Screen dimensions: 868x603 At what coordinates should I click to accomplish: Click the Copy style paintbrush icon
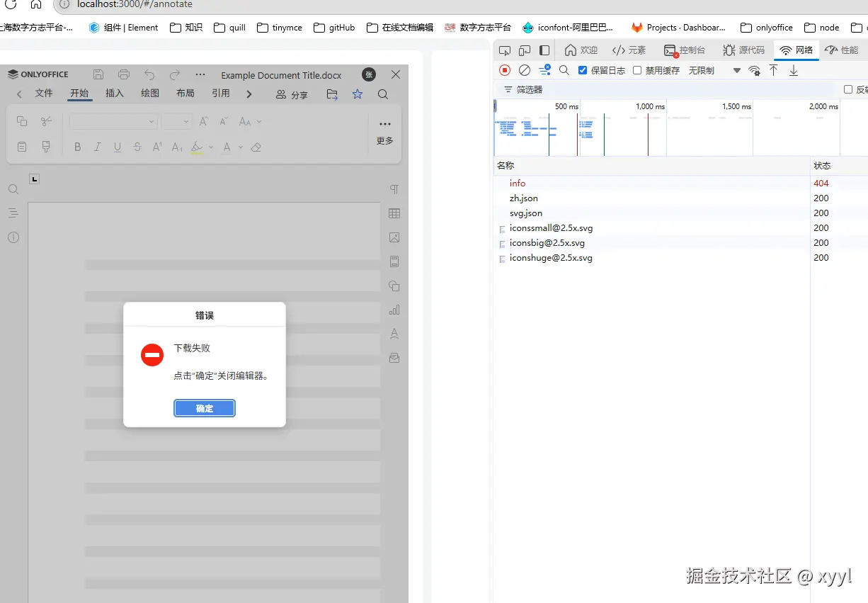point(46,147)
